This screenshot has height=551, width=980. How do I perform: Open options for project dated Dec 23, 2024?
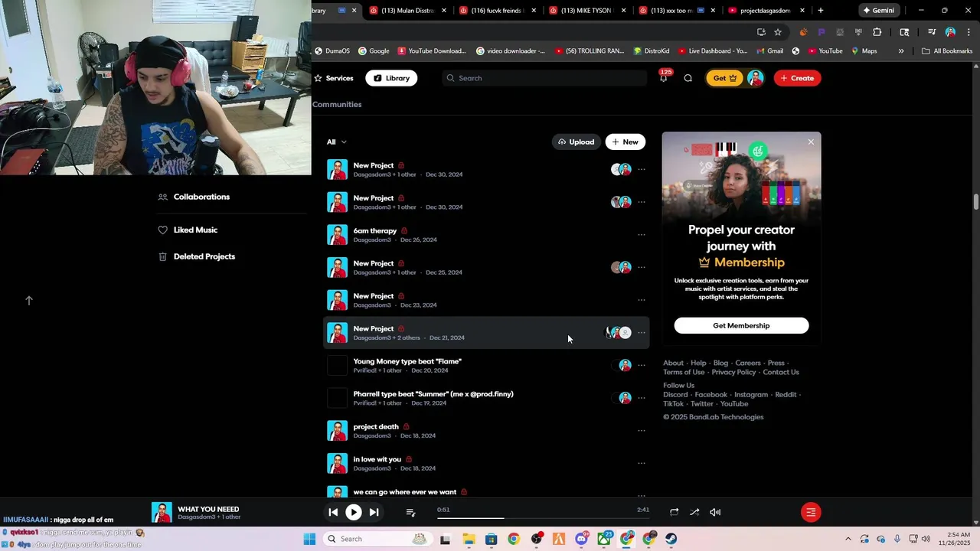click(x=642, y=300)
